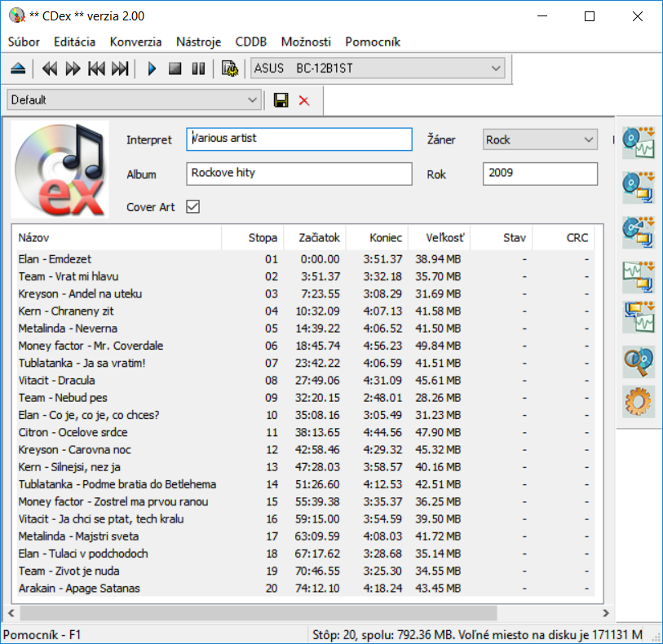Click the CD magnifier icon in the sidebar
Image resolution: width=663 pixels, height=644 pixels.
pos(639,359)
